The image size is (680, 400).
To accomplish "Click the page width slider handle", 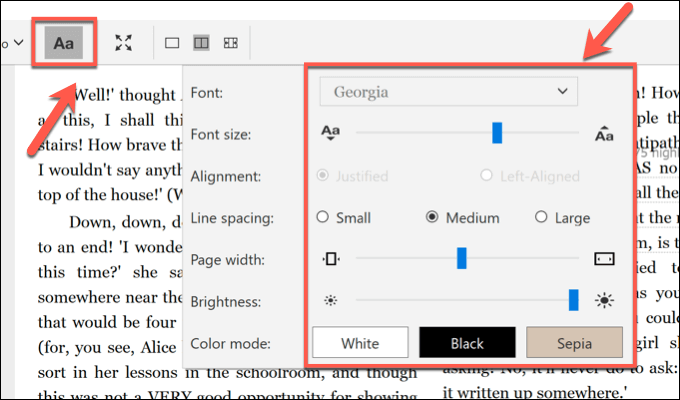I will click(462, 259).
